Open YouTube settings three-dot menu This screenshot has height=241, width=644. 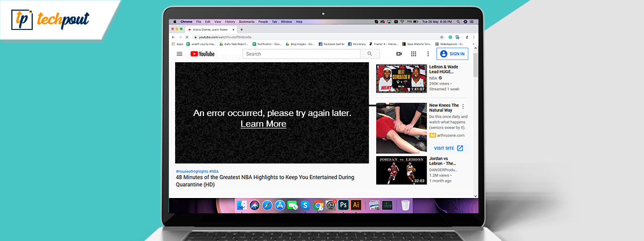428,54
